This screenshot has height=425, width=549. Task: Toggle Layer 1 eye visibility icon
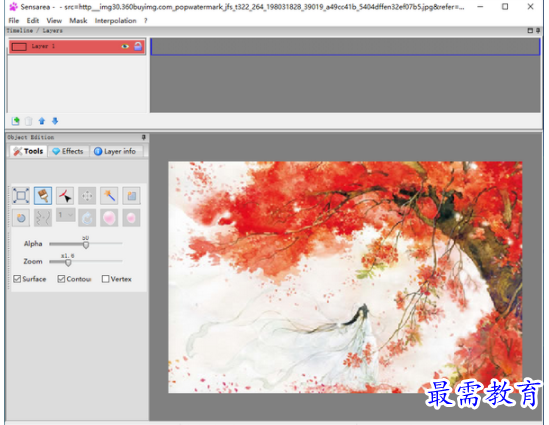(125, 46)
